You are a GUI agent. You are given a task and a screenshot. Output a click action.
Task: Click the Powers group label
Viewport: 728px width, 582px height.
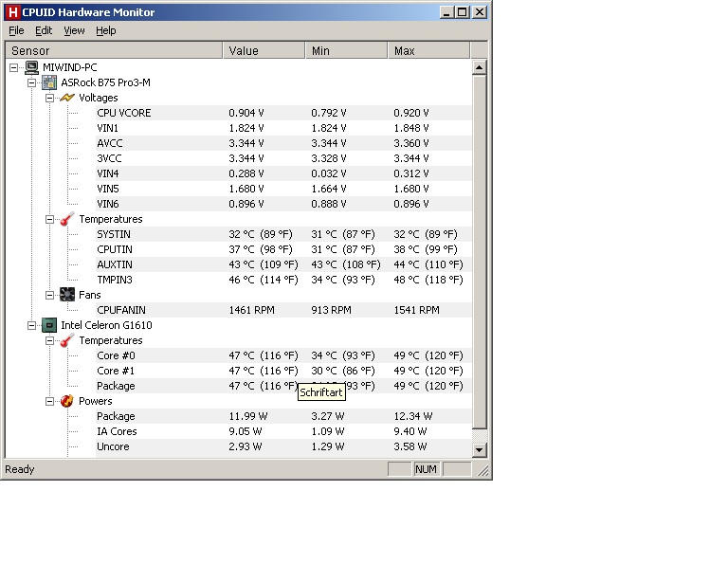point(95,401)
